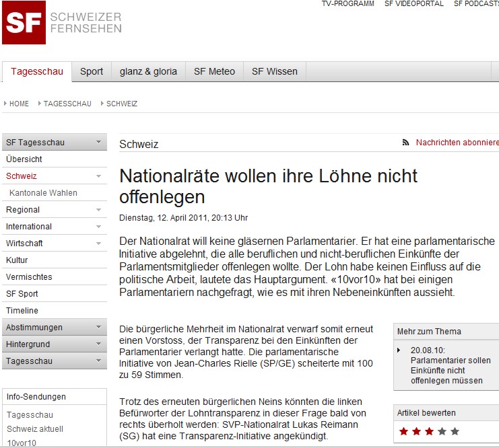The width and height of the screenshot is (499, 448).
Task: Open Timeline in the sidebar
Action: pyautogui.click(x=55, y=311)
